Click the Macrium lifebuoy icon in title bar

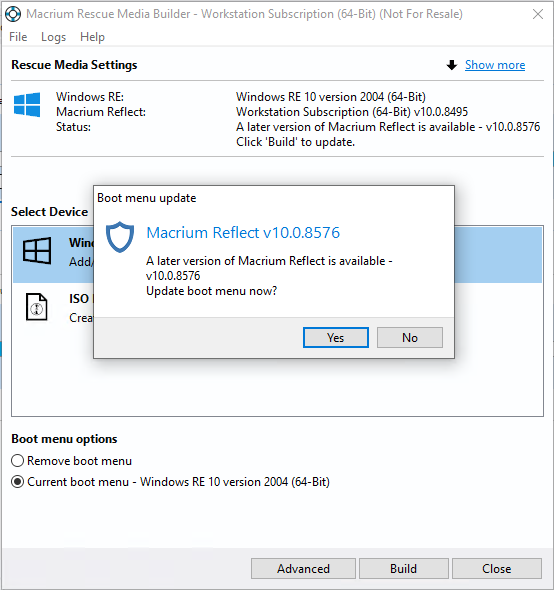(x=13, y=14)
